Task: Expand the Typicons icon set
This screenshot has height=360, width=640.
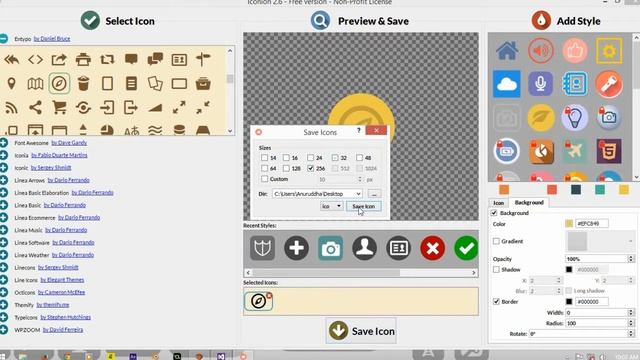Action: click(3, 317)
